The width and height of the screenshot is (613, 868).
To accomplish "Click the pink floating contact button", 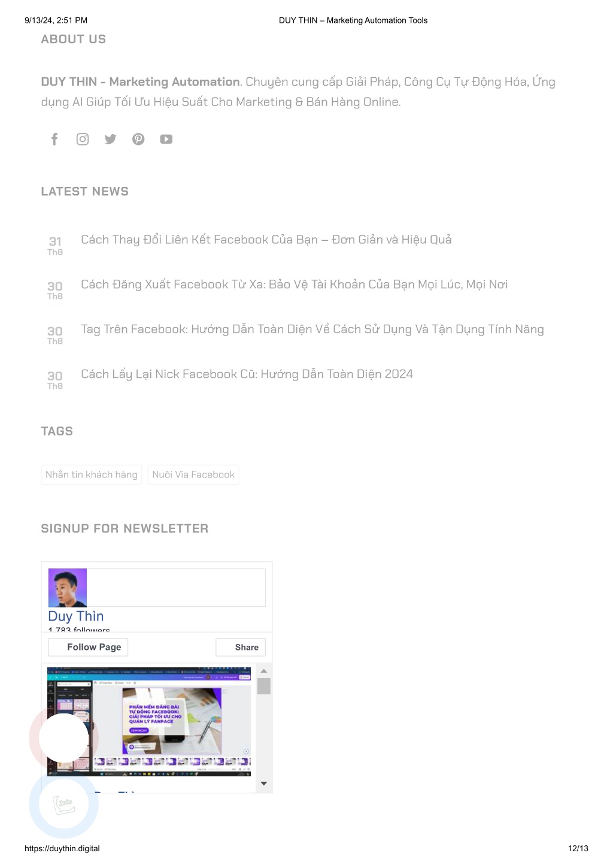I will point(64,738).
